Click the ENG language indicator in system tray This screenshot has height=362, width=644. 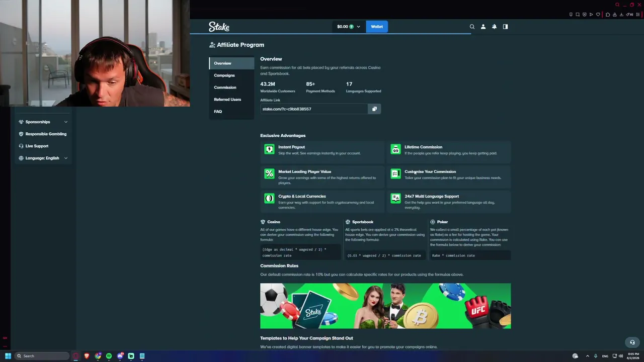point(605,356)
